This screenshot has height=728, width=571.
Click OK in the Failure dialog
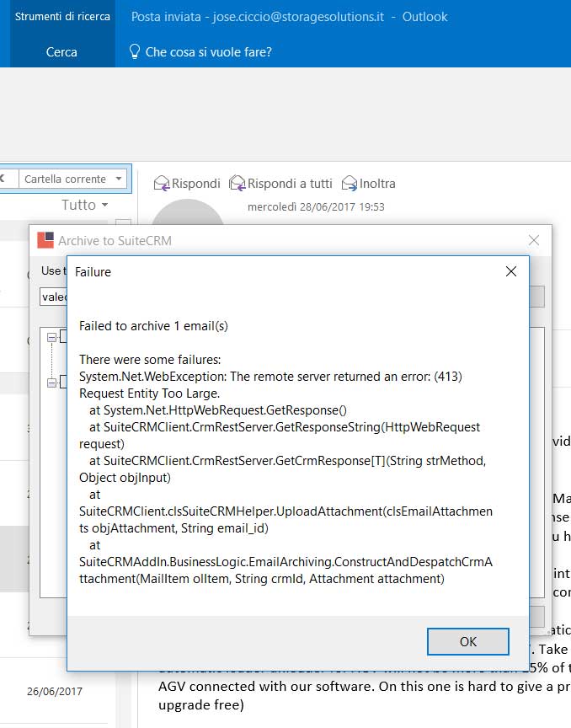tap(468, 642)
